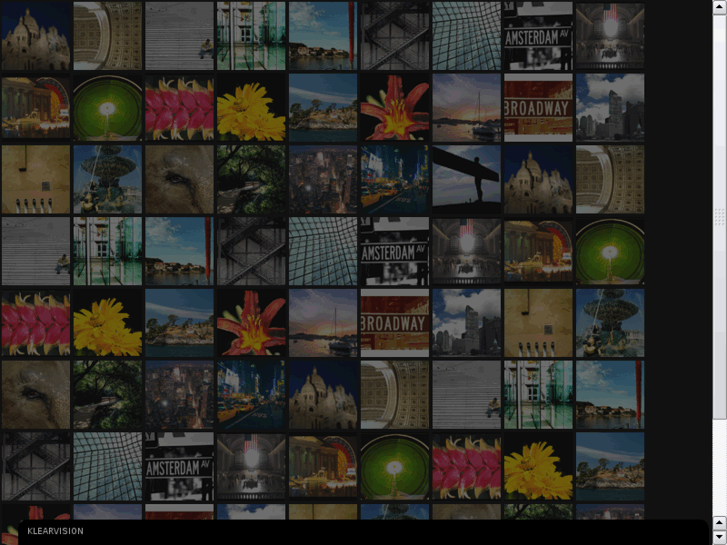
Task: Click the scrollbar down arrow at the bottom
Action: 719,537
